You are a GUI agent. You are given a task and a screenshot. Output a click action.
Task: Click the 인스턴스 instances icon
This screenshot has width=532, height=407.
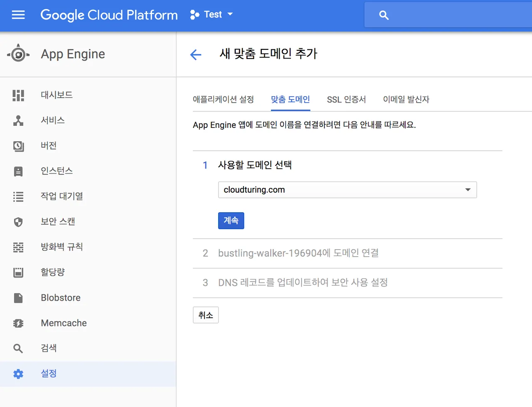(x=18, y=171)
